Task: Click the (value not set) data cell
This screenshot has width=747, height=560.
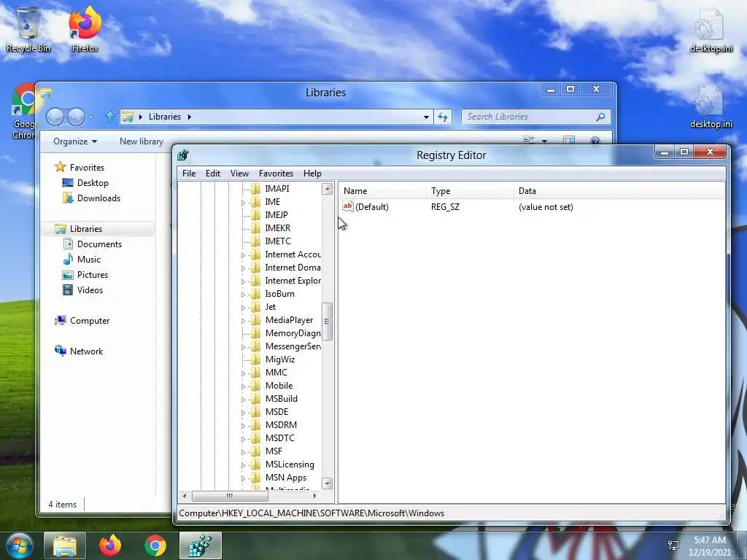Action: tap(546, 206)
